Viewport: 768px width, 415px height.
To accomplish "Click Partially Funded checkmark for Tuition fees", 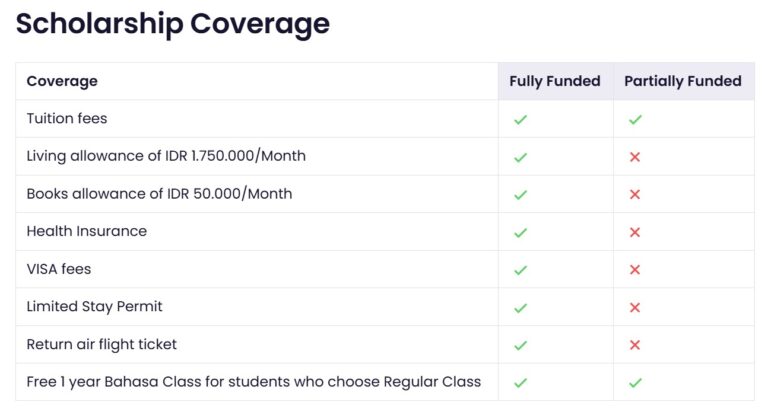I will point(635,119).
